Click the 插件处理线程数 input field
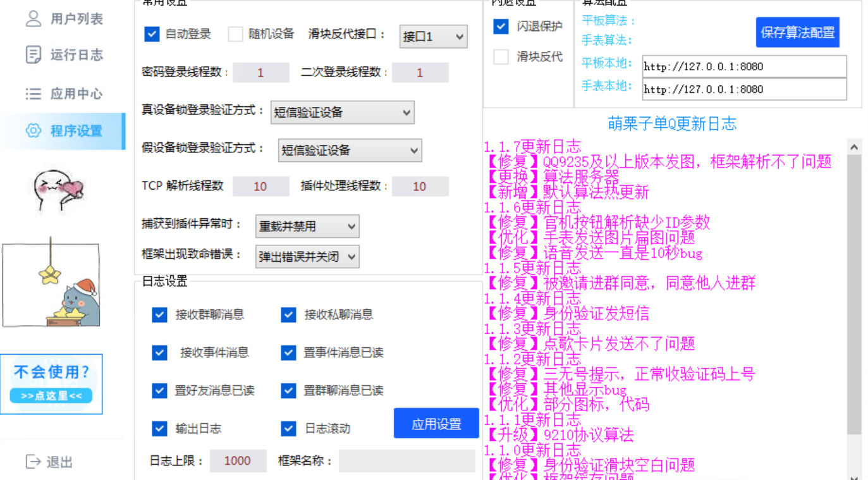 pos(420,187)
